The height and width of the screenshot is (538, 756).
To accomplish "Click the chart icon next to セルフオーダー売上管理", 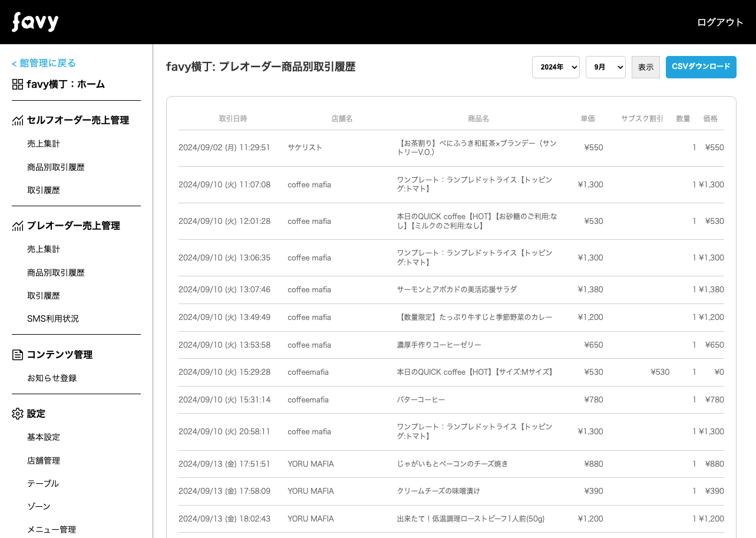I will click(18, 120).
